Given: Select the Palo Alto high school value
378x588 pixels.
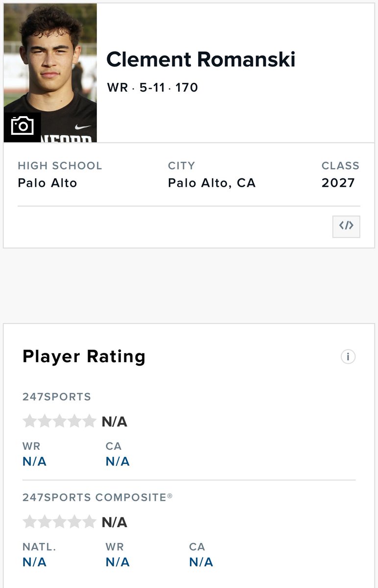Looking at the screenshot, I should tap(47, 183).
